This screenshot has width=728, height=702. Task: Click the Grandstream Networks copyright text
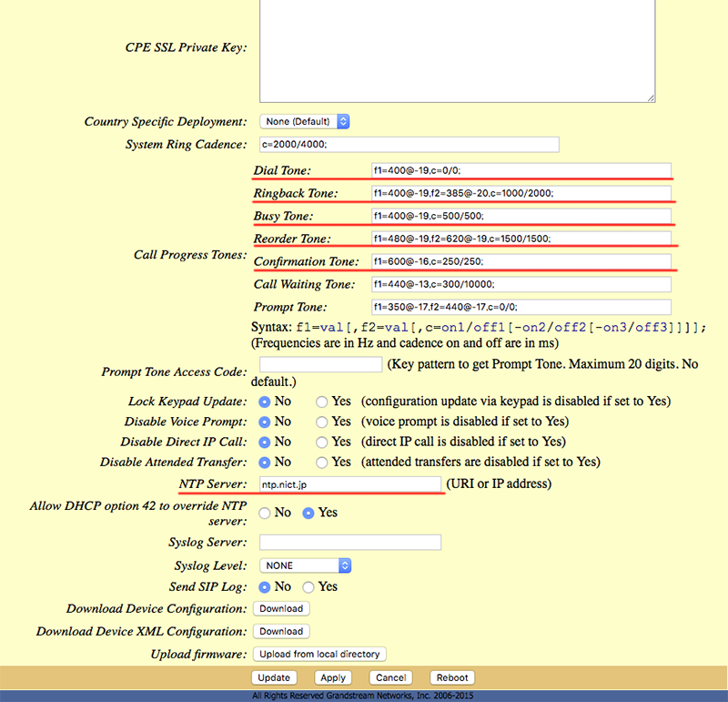tap(362, 696)
